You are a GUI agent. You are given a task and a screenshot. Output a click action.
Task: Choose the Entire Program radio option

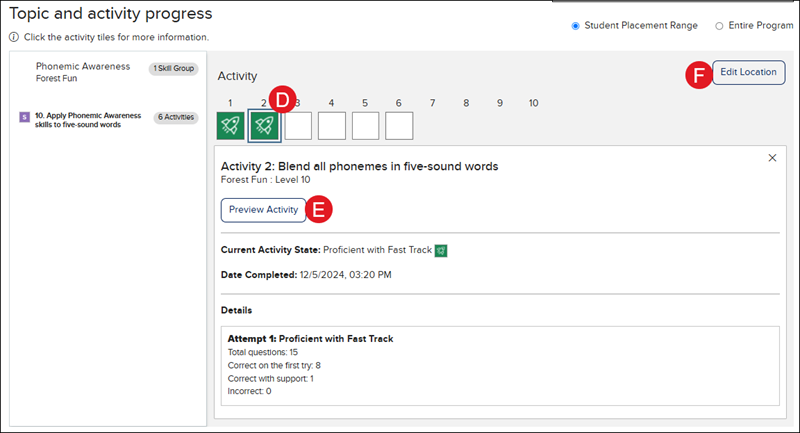[719, 26]
